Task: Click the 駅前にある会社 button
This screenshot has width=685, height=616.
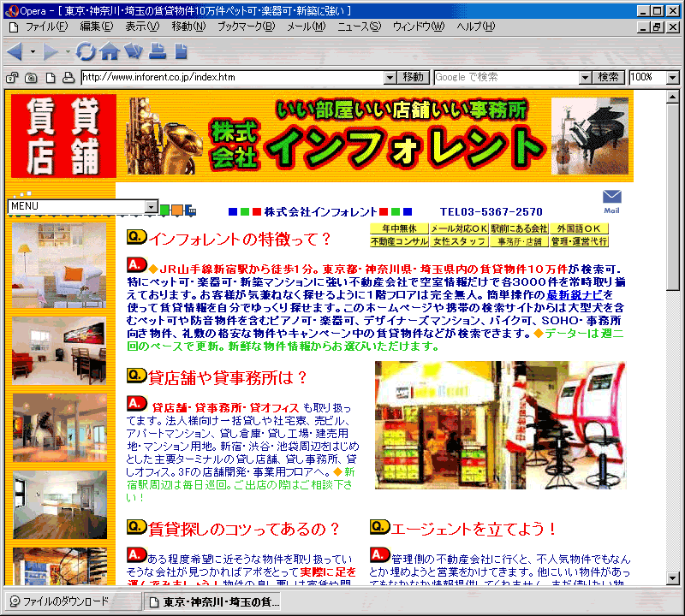Action: (519, 228)
